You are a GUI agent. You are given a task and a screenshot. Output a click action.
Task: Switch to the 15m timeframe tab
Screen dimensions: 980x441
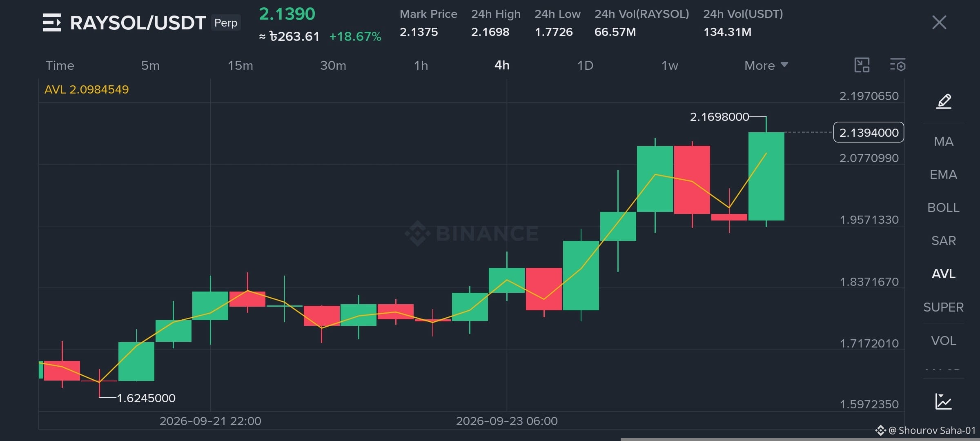pyautogui.click(x=241, y=65)
